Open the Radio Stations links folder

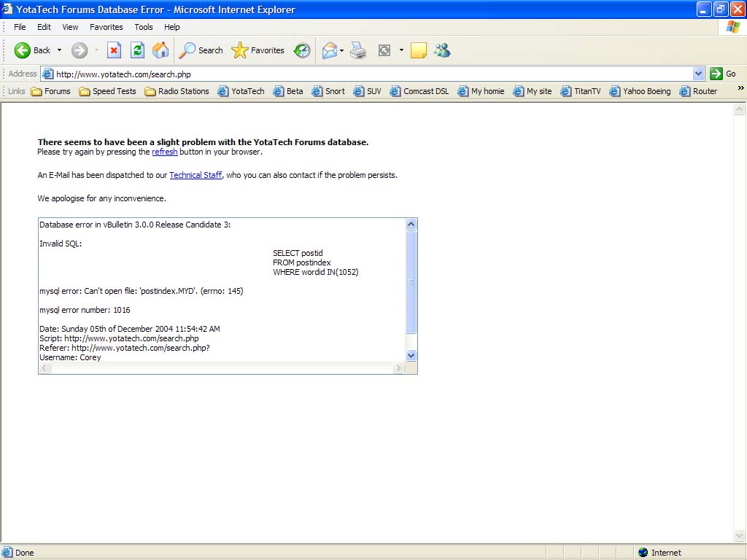click(x=177, y=91)
